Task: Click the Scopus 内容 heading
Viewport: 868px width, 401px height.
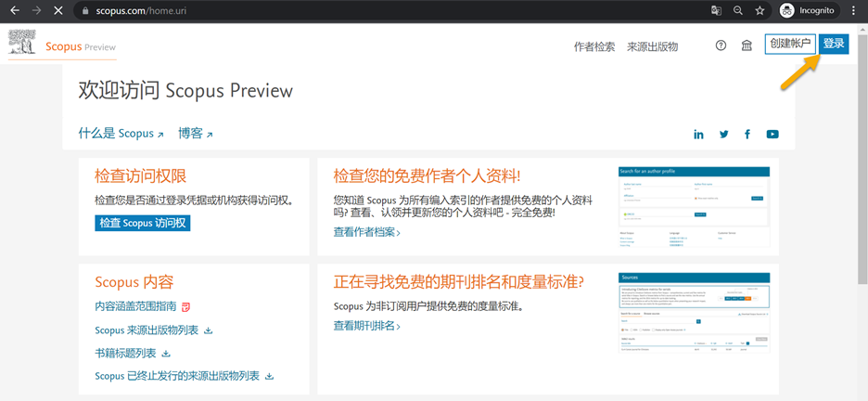Action: (x=134, y=282)
